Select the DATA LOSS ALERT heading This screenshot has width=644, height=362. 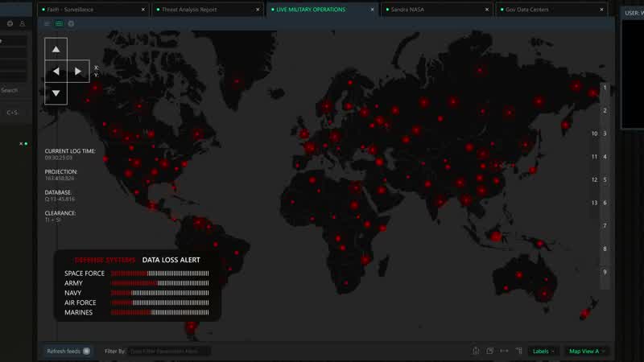[171, 260]
